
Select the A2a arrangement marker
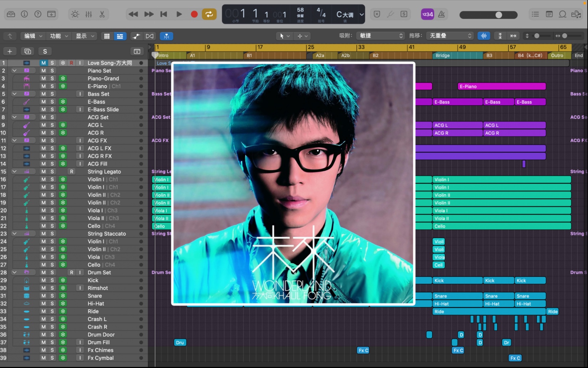tap(325, 55)
